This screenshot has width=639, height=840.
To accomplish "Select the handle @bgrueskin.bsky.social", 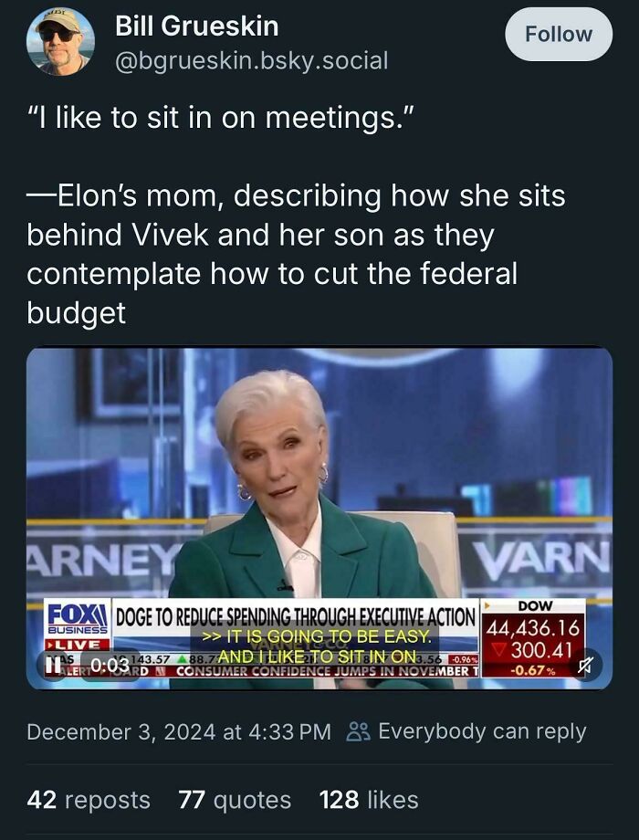I will pyautogui.click(x=253, y=58).
